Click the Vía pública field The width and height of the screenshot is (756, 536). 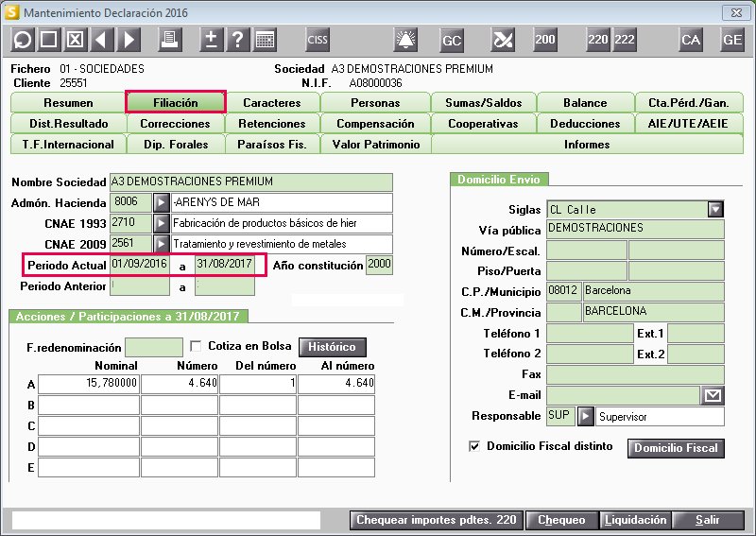635,229
